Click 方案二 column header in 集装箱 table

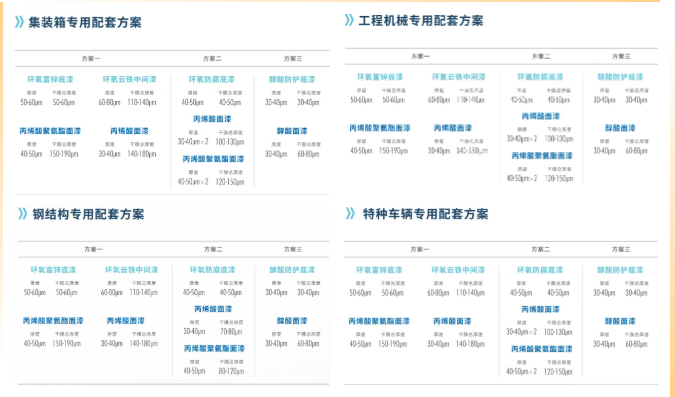tap(212, 59)
